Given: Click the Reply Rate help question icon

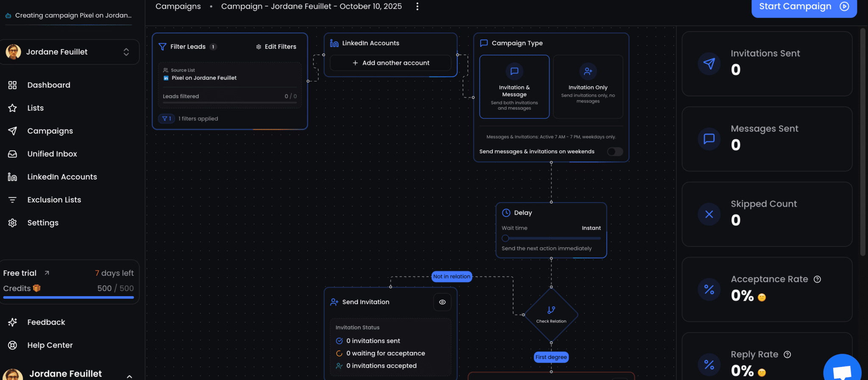Looking at the screenshot, I should 787,355.
